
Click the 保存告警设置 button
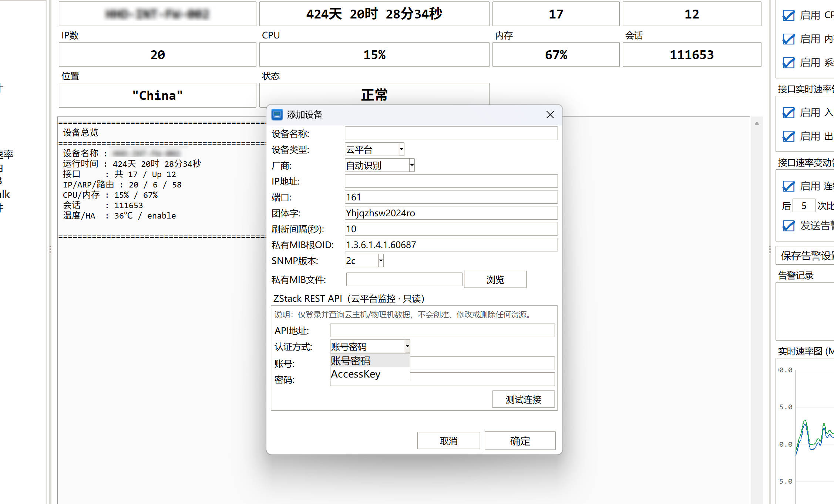pos(805,256)
